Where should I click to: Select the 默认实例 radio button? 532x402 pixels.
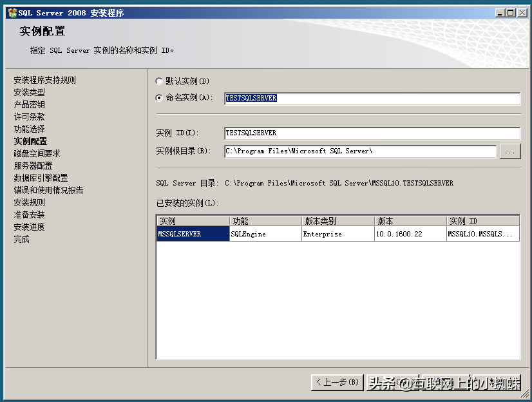[x=159, y=81]
